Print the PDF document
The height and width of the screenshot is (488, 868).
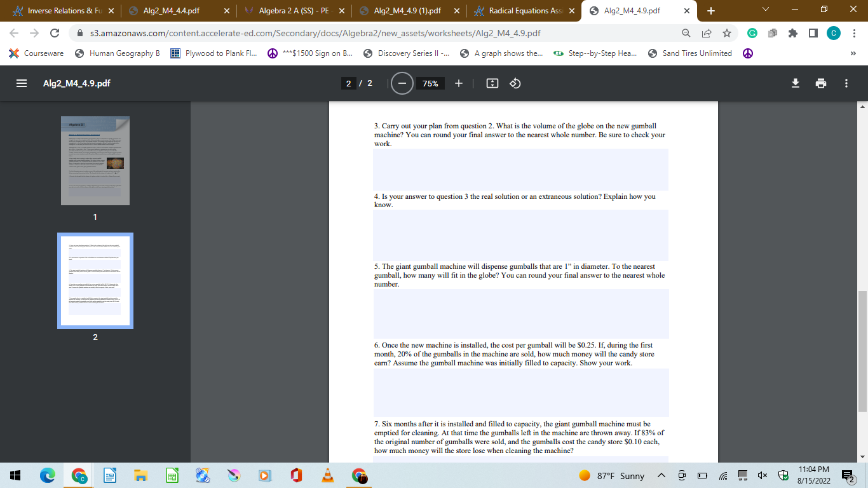[x=821, y=83]
